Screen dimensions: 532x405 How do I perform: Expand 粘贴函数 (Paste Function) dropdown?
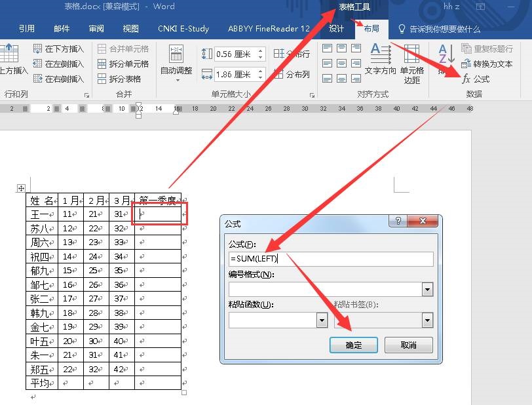coord(322,320)
